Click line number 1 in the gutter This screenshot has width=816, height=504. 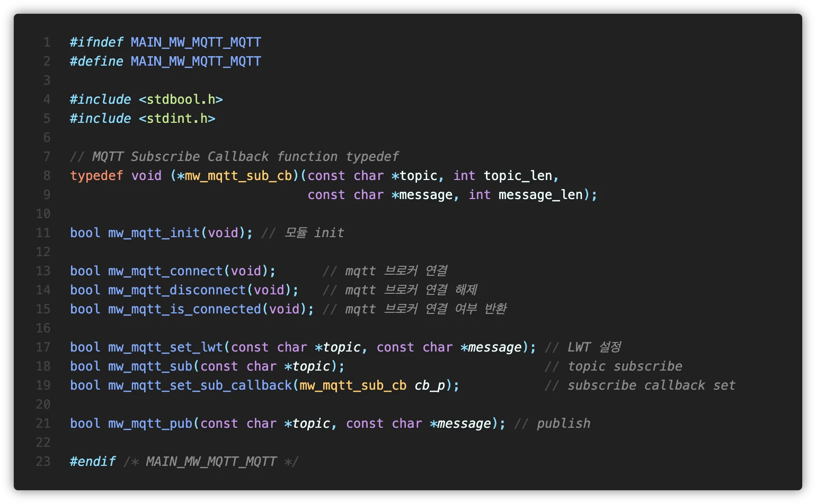point(46,42)
